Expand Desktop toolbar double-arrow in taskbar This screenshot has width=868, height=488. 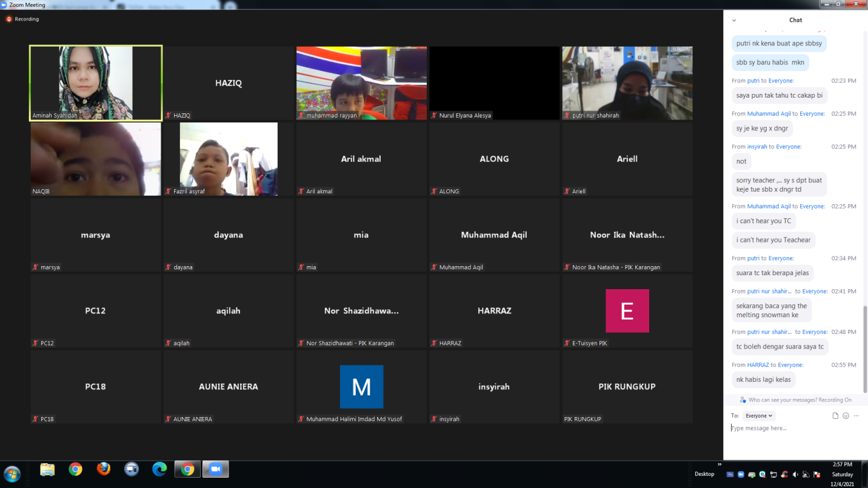click(x=719, y=465)
